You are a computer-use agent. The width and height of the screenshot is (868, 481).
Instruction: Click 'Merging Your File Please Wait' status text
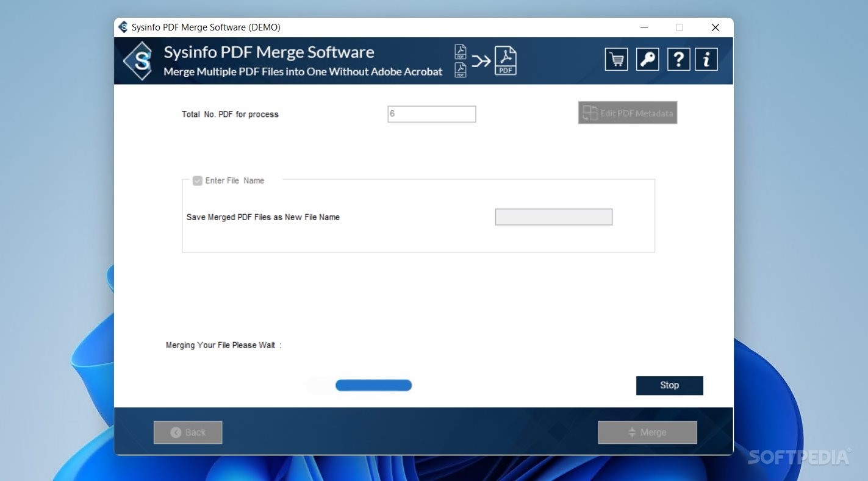coord(224,345)
